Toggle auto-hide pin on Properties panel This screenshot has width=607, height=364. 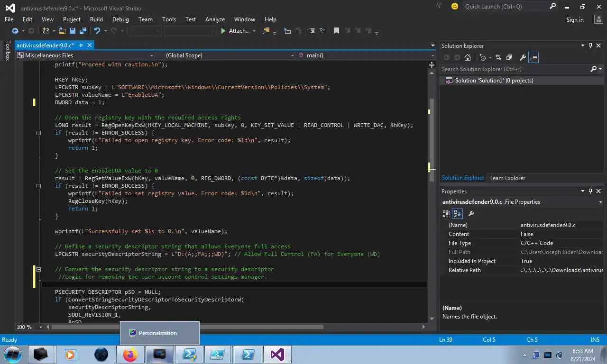point(590,191)
